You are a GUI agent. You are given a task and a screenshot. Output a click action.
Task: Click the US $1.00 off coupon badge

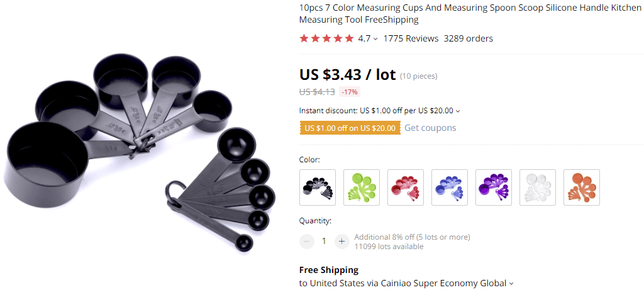point(350,128)
